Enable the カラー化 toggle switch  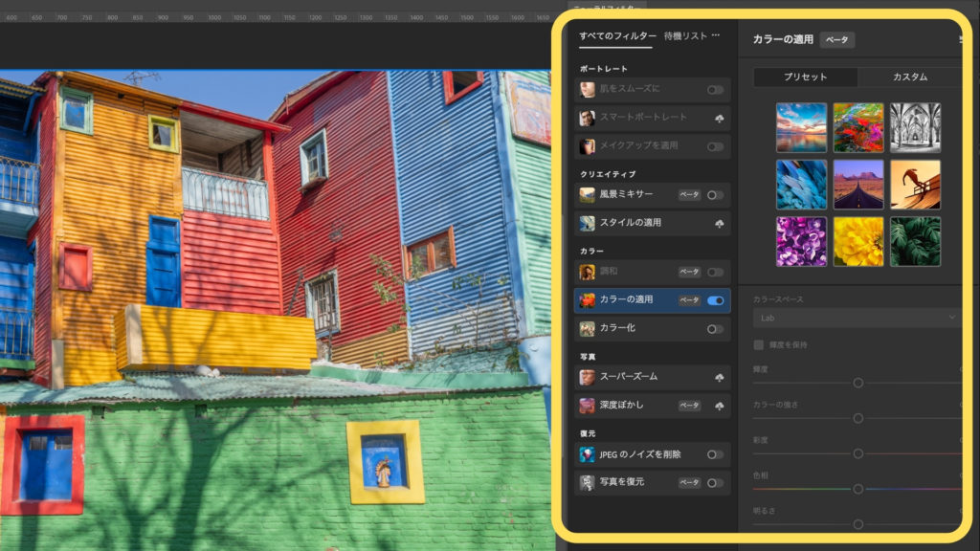715,329
